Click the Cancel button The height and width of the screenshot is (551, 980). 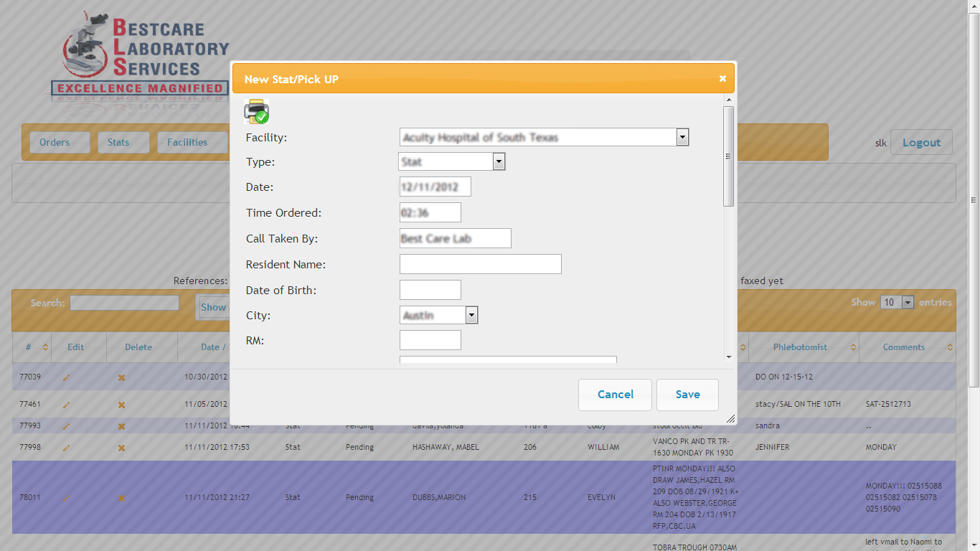[x=615, y=395]
